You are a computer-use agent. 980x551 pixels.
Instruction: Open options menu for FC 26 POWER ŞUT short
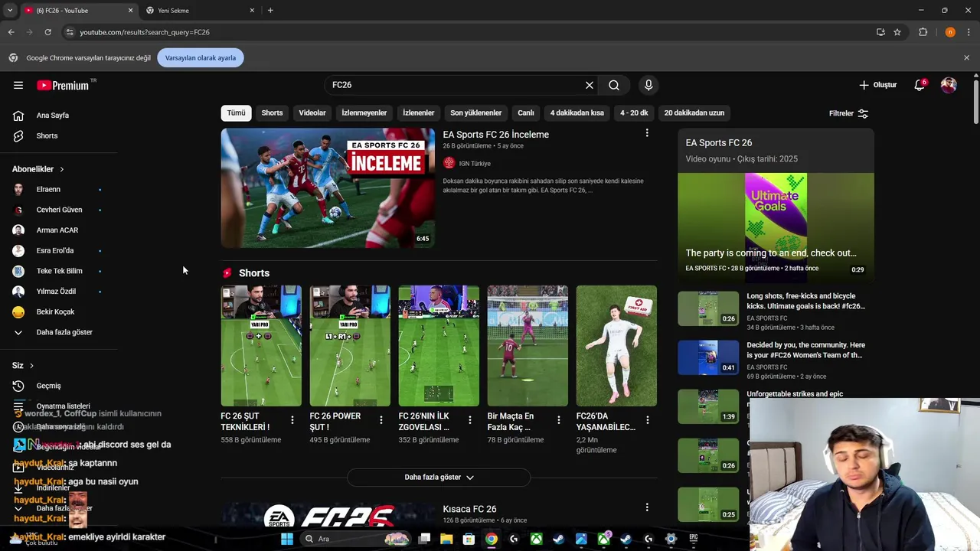click(381, 420)
